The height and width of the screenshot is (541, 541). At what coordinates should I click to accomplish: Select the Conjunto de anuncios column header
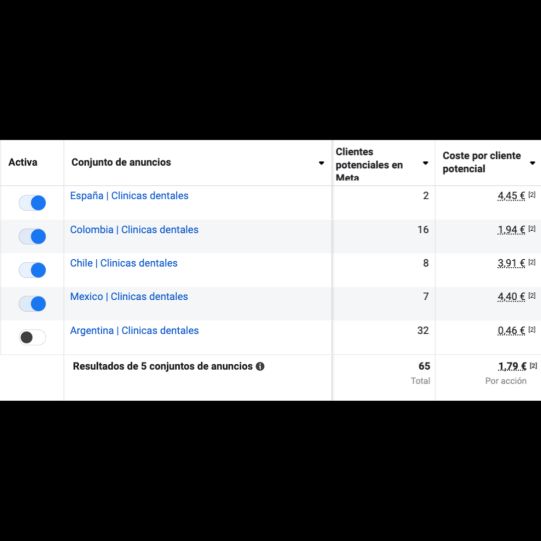coord(121,162)
